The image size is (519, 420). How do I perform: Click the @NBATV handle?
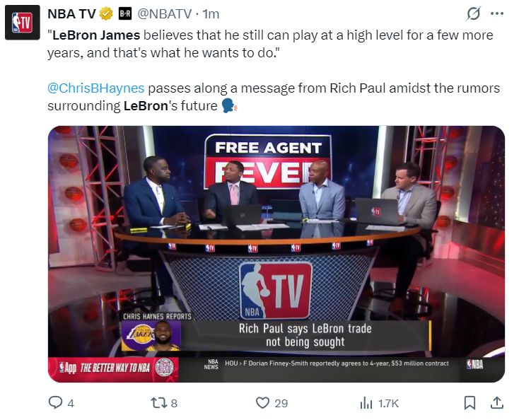[164, 14]
